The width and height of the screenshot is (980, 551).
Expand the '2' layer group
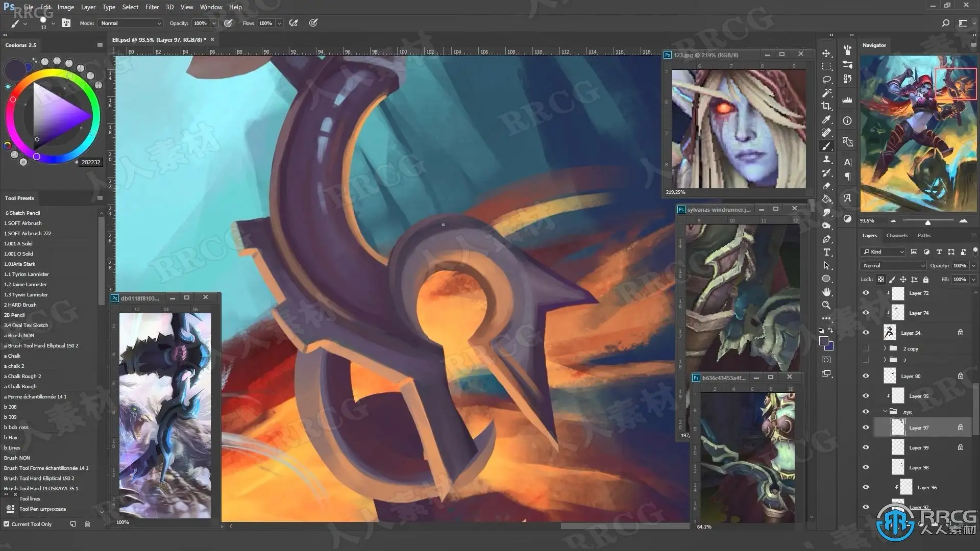tap(885, 360)
